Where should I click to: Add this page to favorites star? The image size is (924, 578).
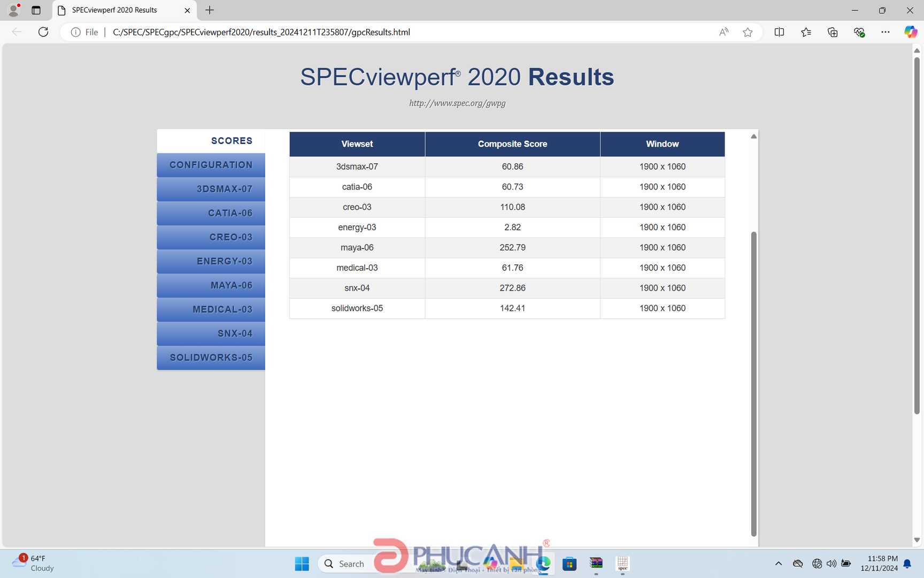748,32
